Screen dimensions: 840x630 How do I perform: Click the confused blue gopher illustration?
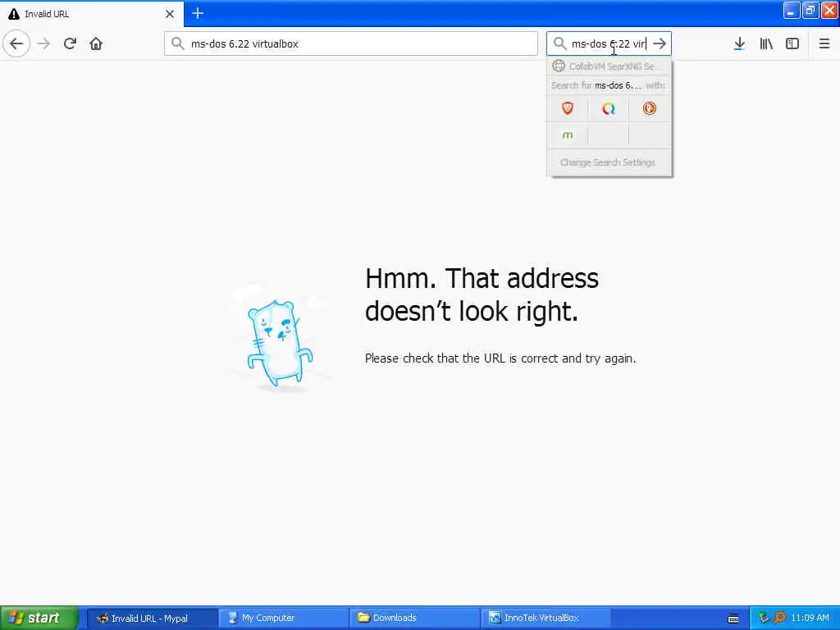coord(279,341)
